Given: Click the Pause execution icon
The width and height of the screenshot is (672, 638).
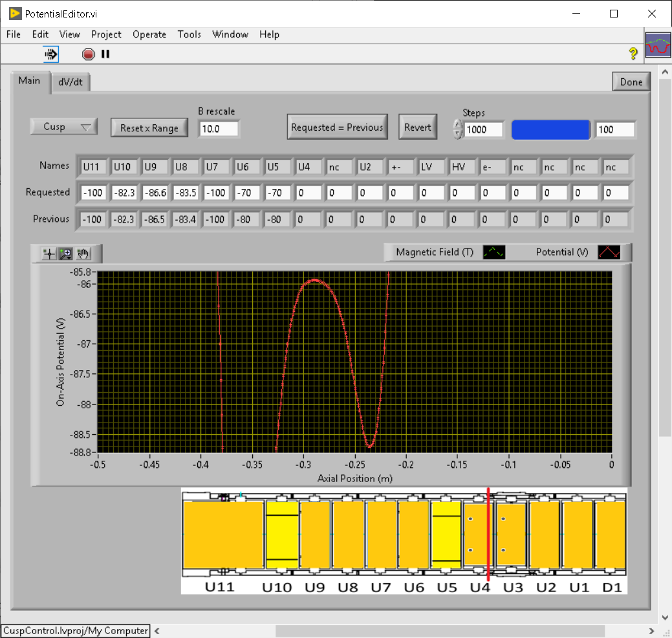Looking at the screenshot, I should [105, 54].
